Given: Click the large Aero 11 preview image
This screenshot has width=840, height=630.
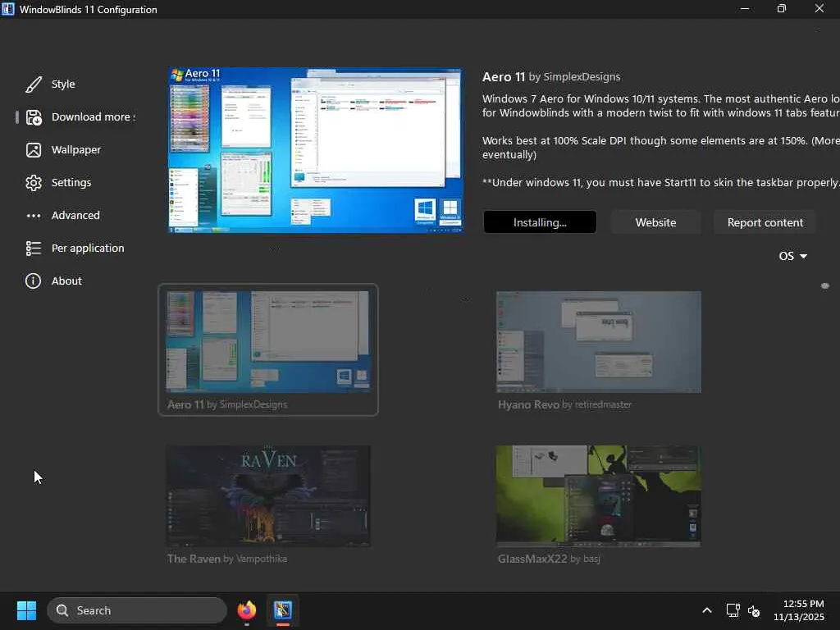Looking at the screenshot, I should pyautogui.click(x=316, y=151).
